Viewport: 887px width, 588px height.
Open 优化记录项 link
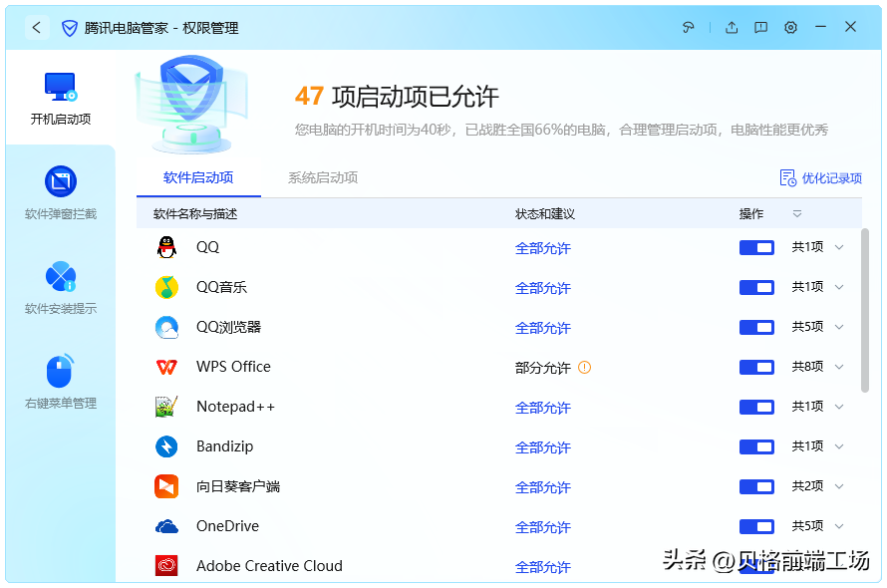[831, 178]
